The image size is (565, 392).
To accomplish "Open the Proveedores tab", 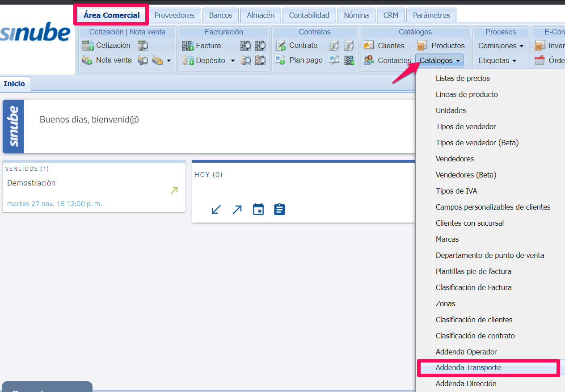I will coord(174,15).
